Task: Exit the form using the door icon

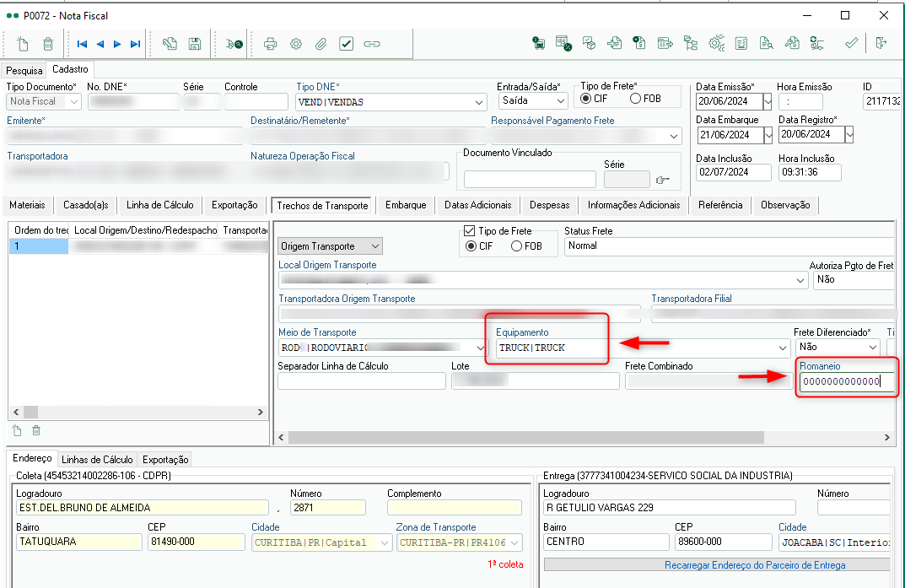Action: [x=881, y=43]
